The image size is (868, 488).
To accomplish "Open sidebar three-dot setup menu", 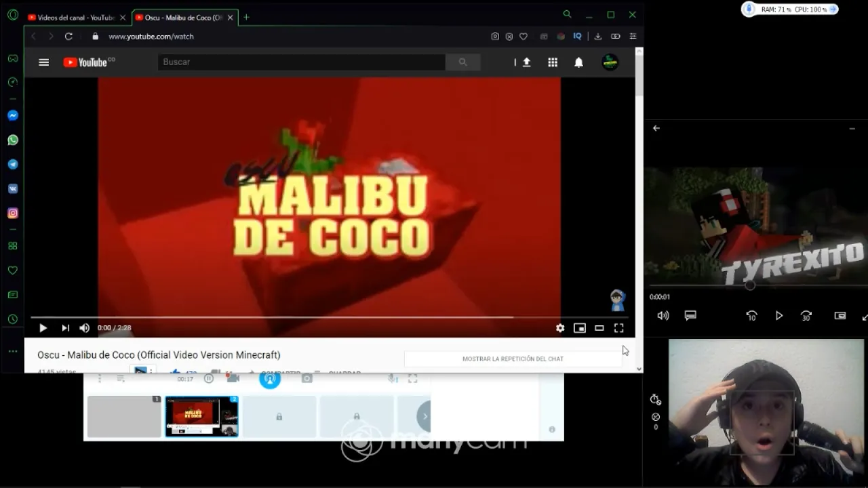I will coord(13,351).
